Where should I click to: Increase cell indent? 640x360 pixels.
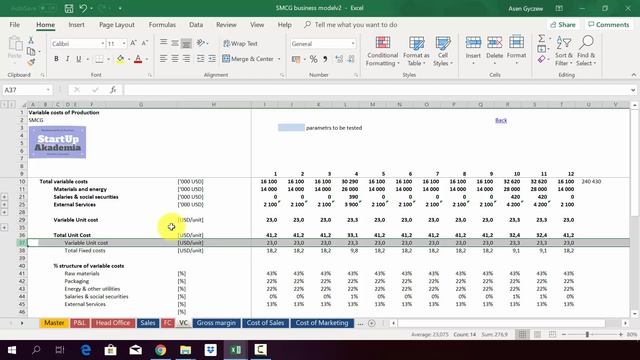[x=212, y=59]
